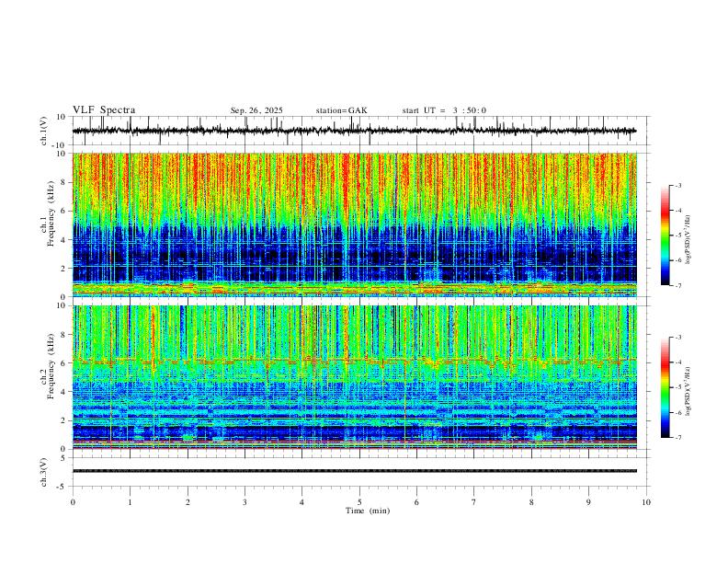Screen dimensions: 728x563
Task: Select the "start UT = 3 :50: 0" text
Action: point(444,110)
